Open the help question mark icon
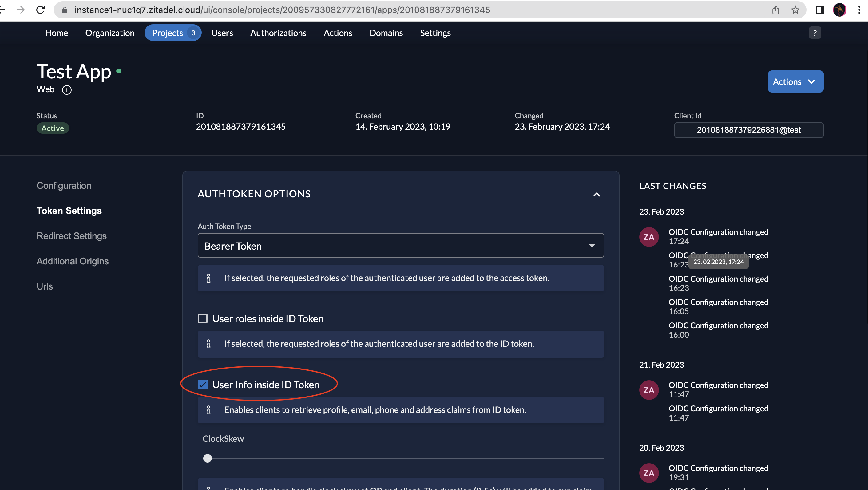 [x=815, y=33]
